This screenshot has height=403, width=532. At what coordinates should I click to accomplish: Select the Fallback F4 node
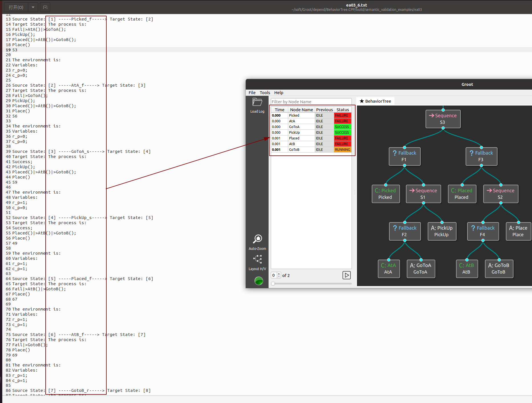coord(483,231)
